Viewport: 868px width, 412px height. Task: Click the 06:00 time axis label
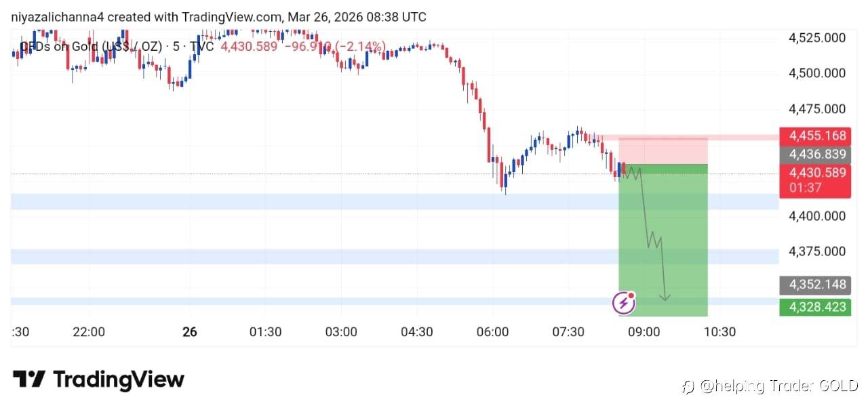pos(492,332)
